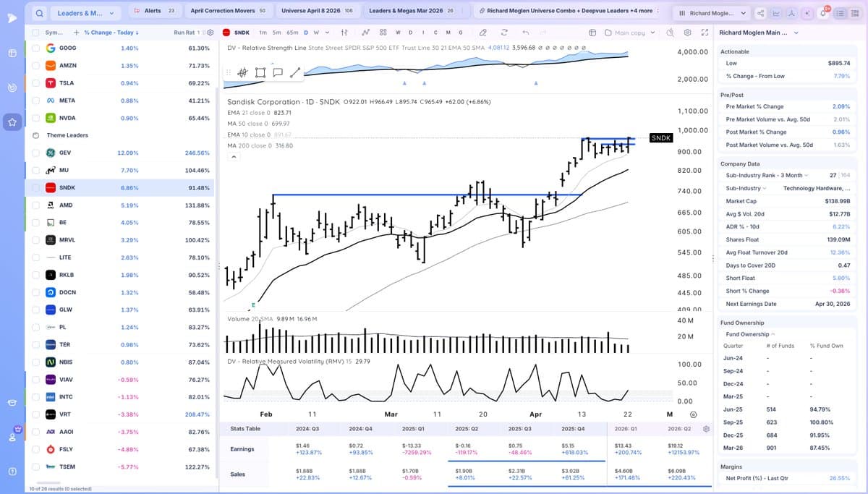Screen dimensions: 868x494
Task: Expand the timeframe dropdown arrow
Action: click(328, 33)
